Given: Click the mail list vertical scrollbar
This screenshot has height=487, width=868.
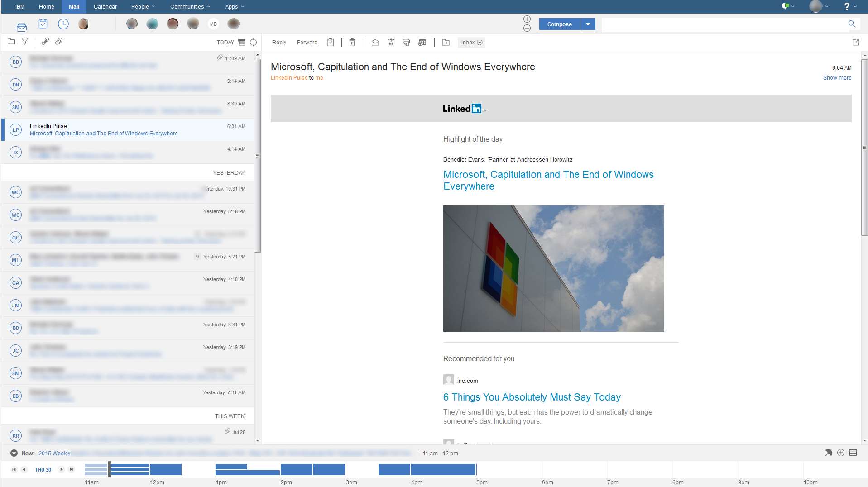Looking at the screenshot, I should (258, 155).
